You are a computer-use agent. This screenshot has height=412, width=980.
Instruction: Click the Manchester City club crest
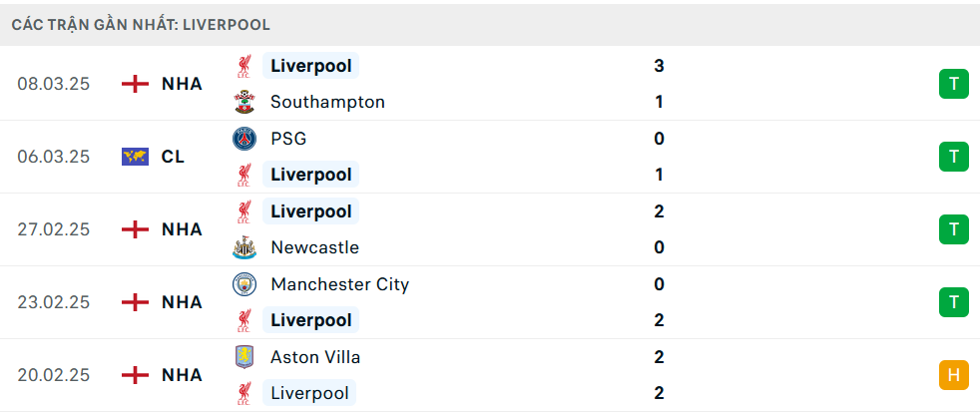(x=244, y=284)
